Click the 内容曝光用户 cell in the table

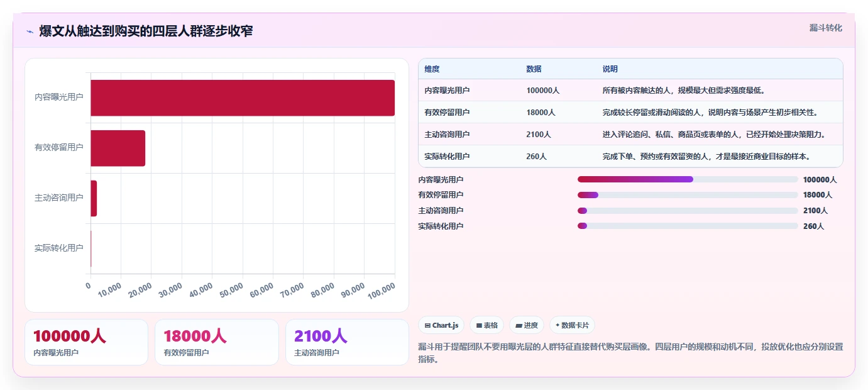[447, 91]
